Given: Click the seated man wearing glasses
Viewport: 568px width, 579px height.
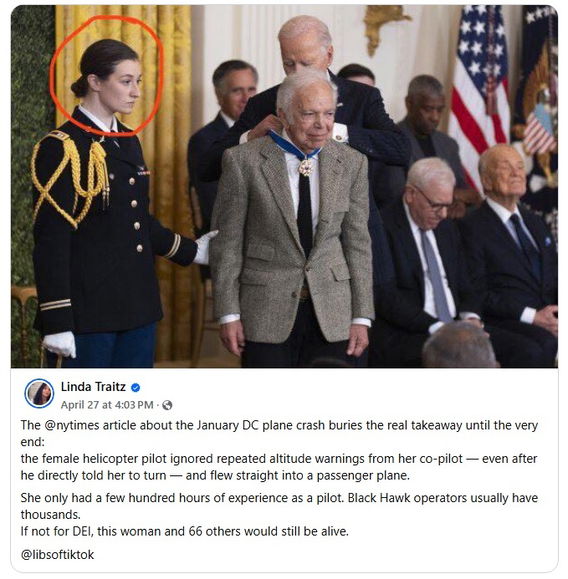Looking at the screenshot, I should [x=425, y=255].
